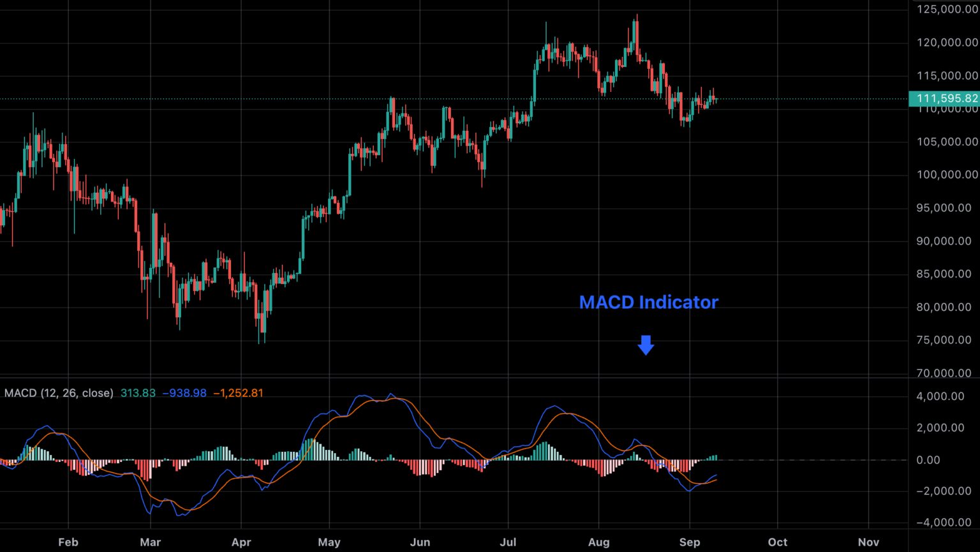Click the blue downward arrow annotation
The height and width of the screenshot is (552, 980).
tap(646, 345)
